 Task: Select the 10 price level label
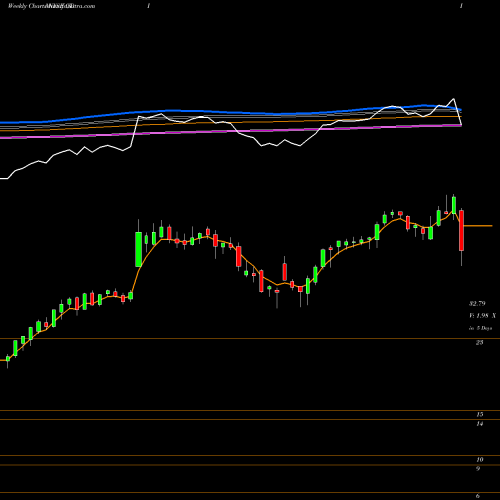(x=479, y=460)
